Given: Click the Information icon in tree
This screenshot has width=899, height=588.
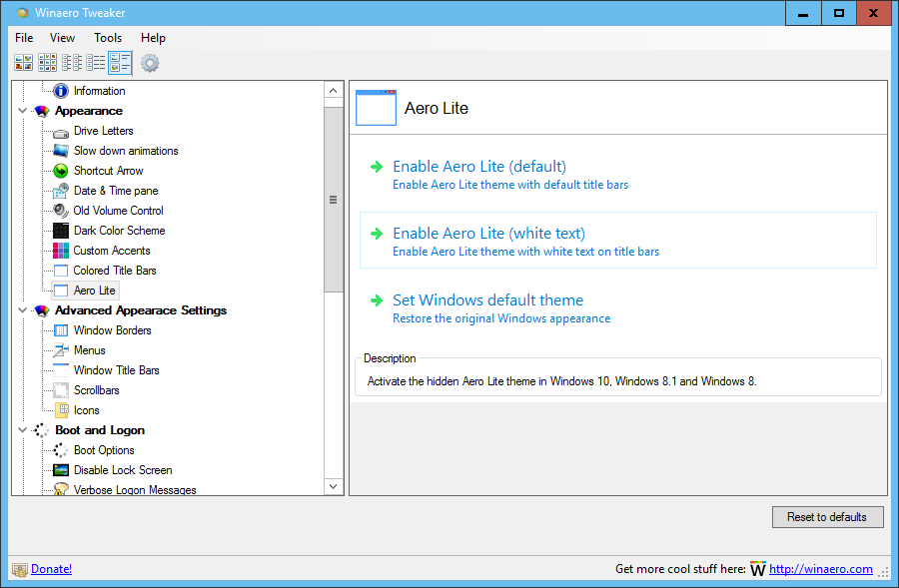Looking at the screenshot, I should tap(61, 91).
